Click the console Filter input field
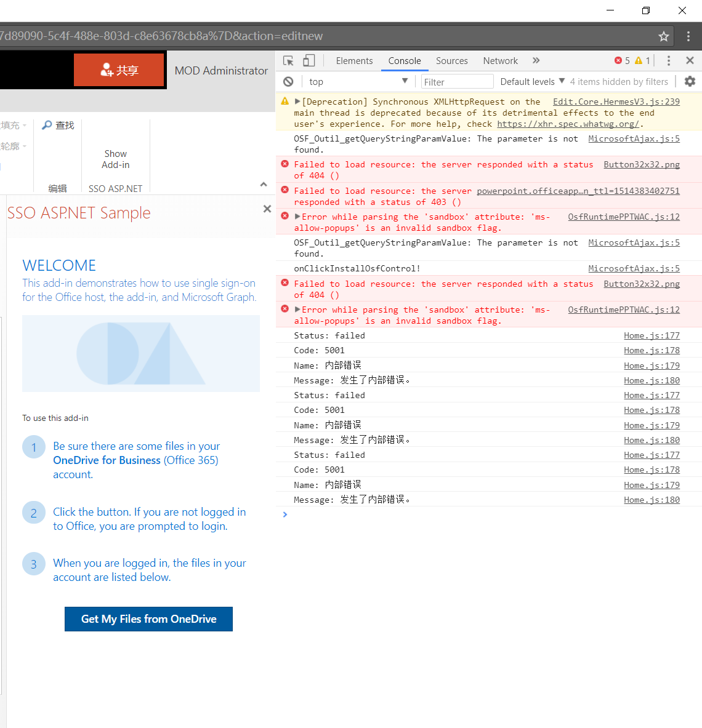 [457, 81]
